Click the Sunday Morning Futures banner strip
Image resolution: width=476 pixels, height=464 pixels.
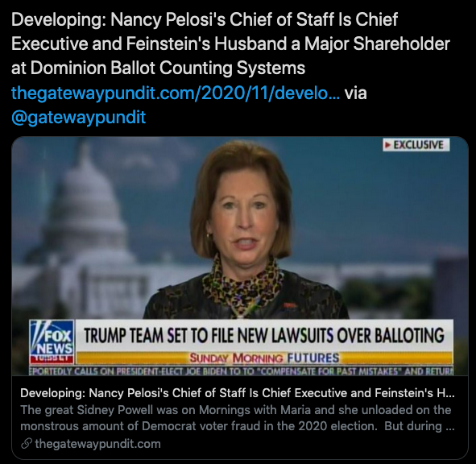tap(264, 358)
